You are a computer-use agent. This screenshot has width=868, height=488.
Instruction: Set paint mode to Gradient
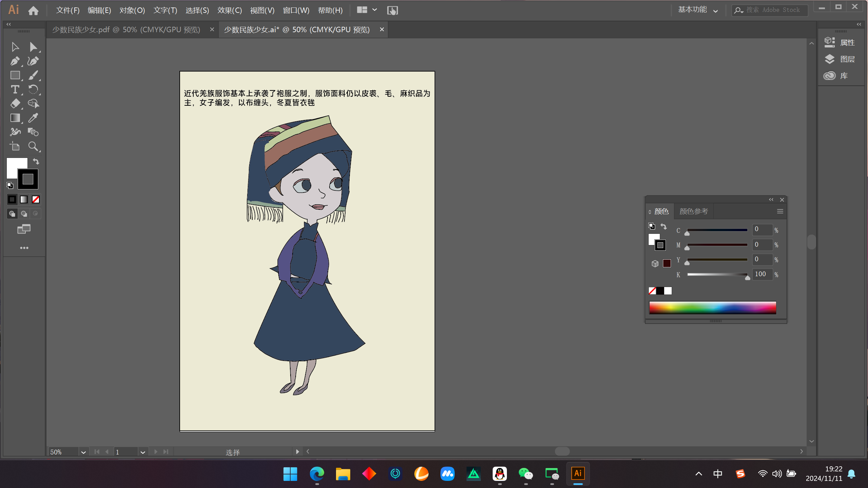tap(24, 200)
